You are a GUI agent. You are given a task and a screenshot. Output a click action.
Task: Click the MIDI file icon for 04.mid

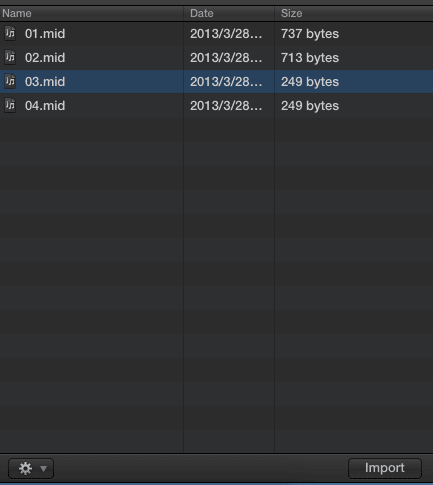click(10, 105)
